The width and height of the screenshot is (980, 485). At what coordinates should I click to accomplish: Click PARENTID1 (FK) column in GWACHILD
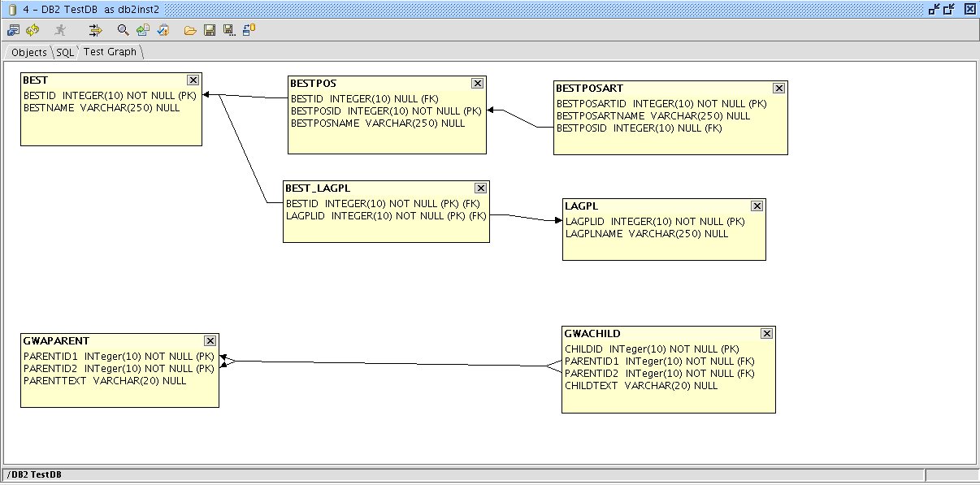[660, 362]
